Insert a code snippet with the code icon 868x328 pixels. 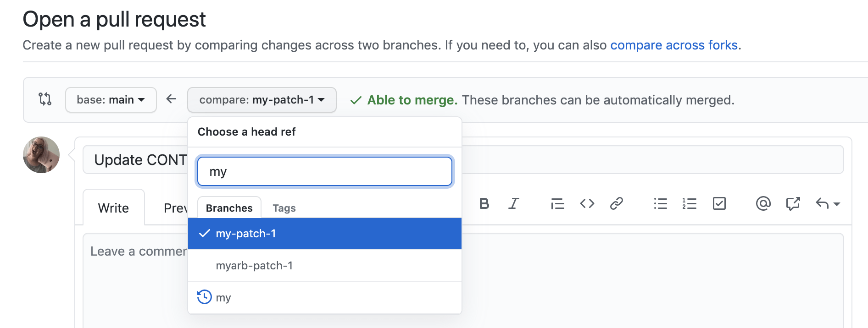[587, 204]
